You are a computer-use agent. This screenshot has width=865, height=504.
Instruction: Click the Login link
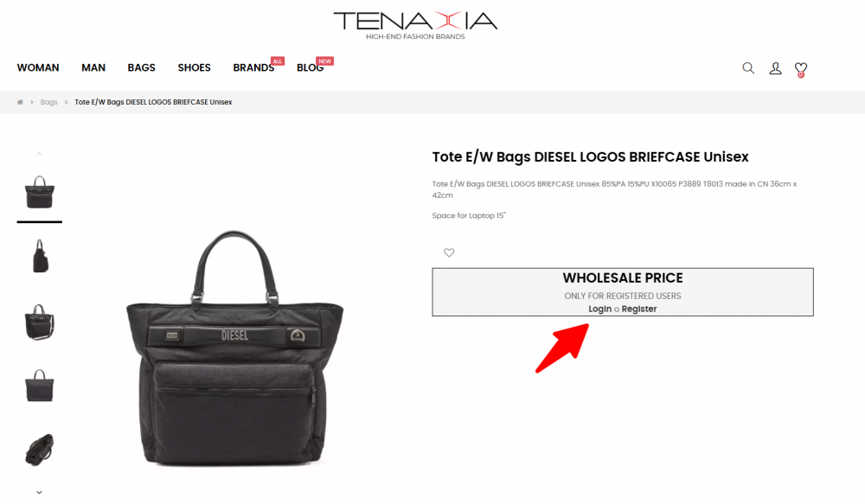[599, 309]
